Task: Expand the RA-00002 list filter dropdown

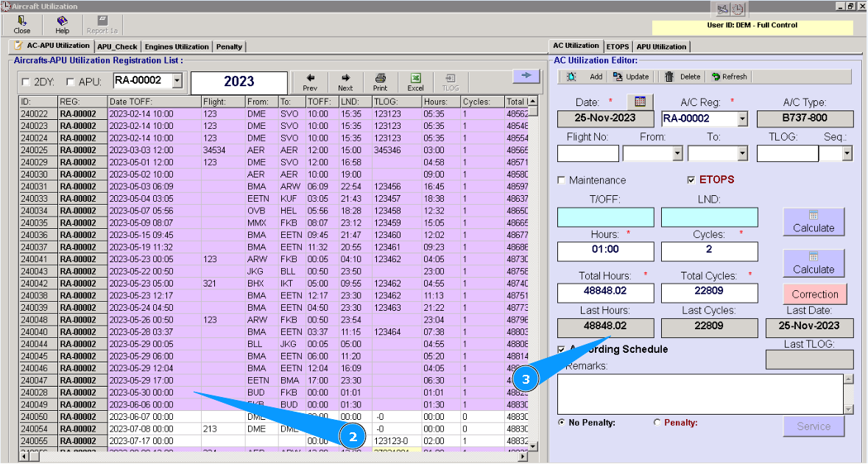Action: pyautogui.click(x=177, y=81)
